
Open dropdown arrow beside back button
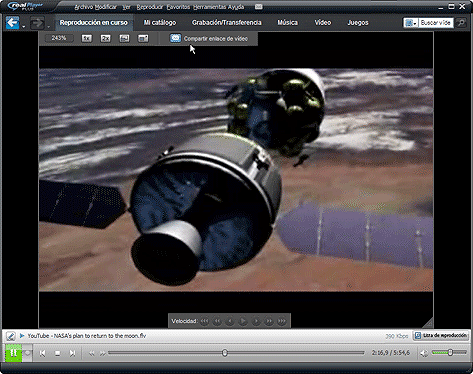pos(23,26)
